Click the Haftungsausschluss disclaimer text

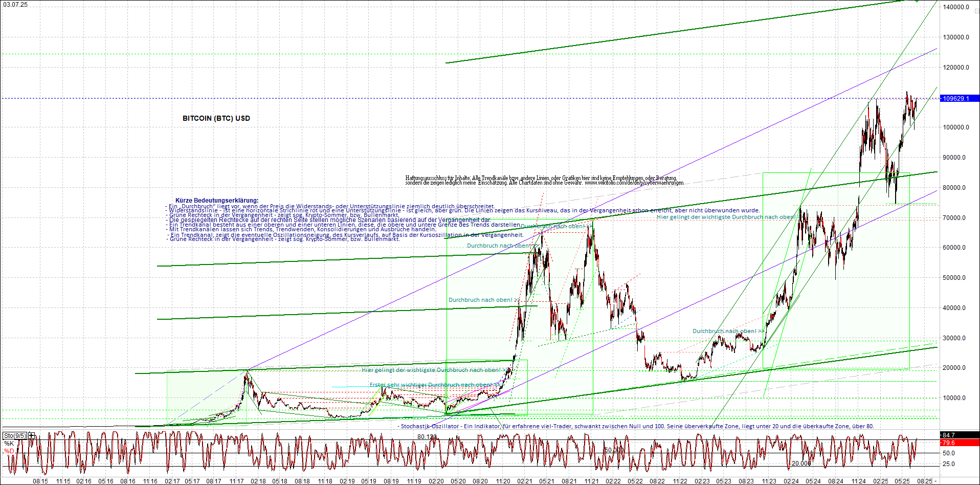pos(544,181)
